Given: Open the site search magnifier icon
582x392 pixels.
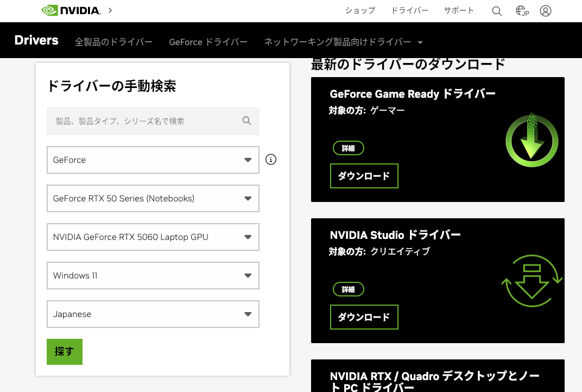Looking at the screenshot, I should (x=497, y=11).
